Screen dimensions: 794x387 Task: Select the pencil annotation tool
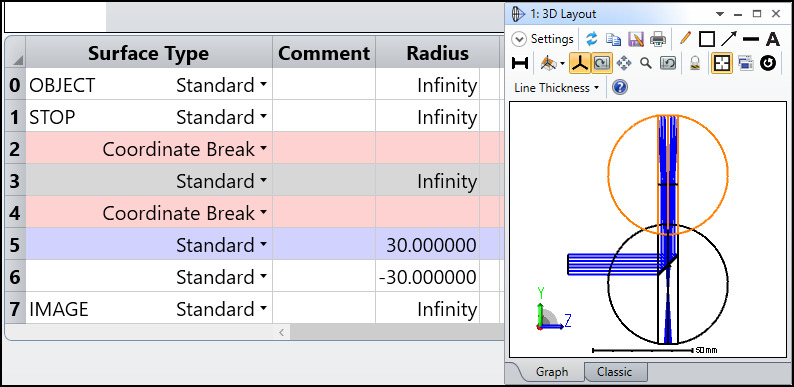(685, 38)
